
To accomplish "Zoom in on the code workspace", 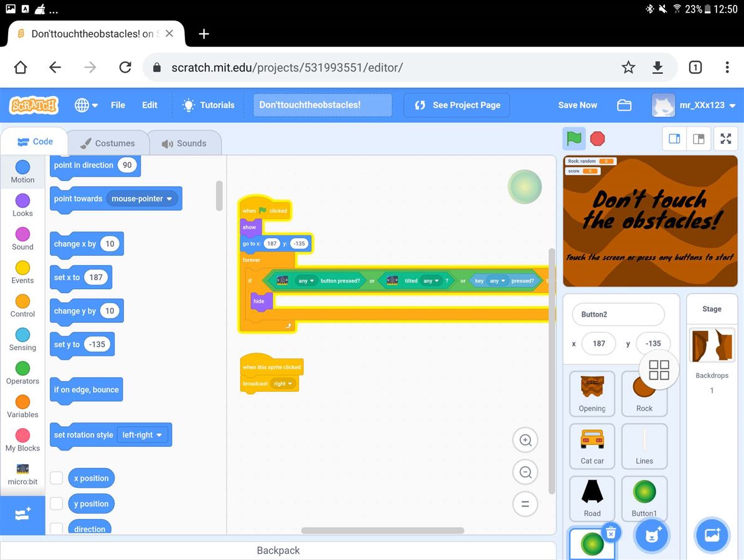I will 525,441.
